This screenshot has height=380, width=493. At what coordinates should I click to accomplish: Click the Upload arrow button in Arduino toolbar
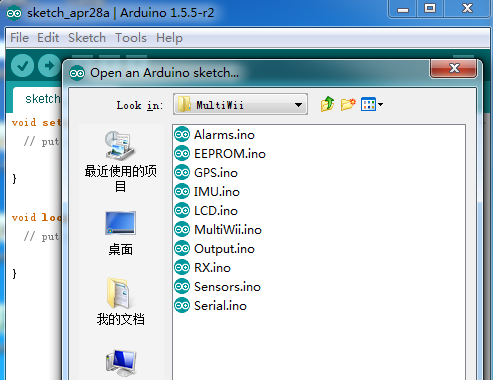(x=49, y=65)
